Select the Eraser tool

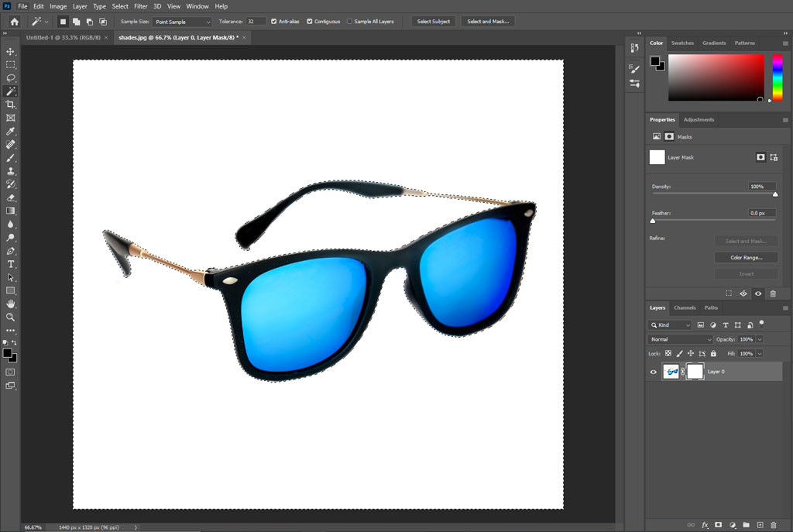coord(10,197)
